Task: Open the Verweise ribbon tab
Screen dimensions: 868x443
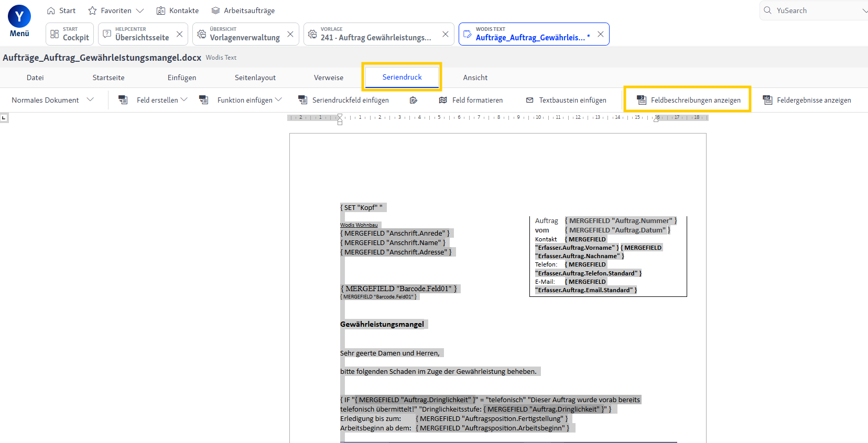Action: [x=329, y=77]
